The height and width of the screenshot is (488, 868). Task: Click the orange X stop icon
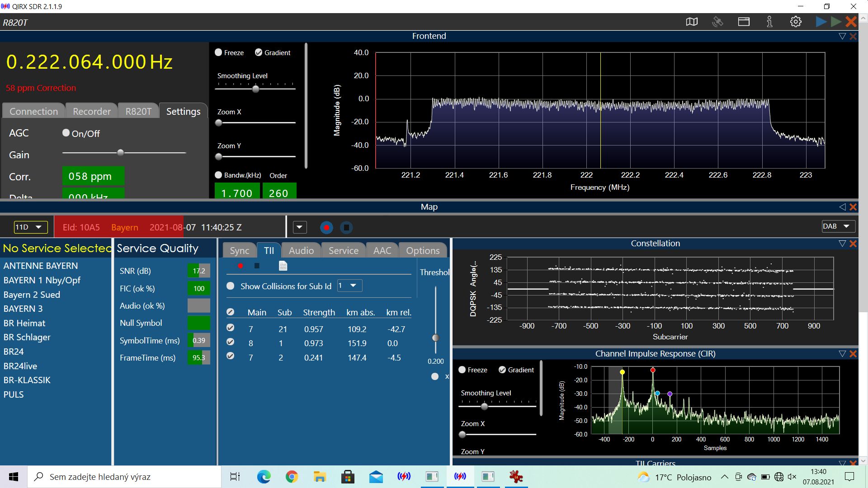851,22
